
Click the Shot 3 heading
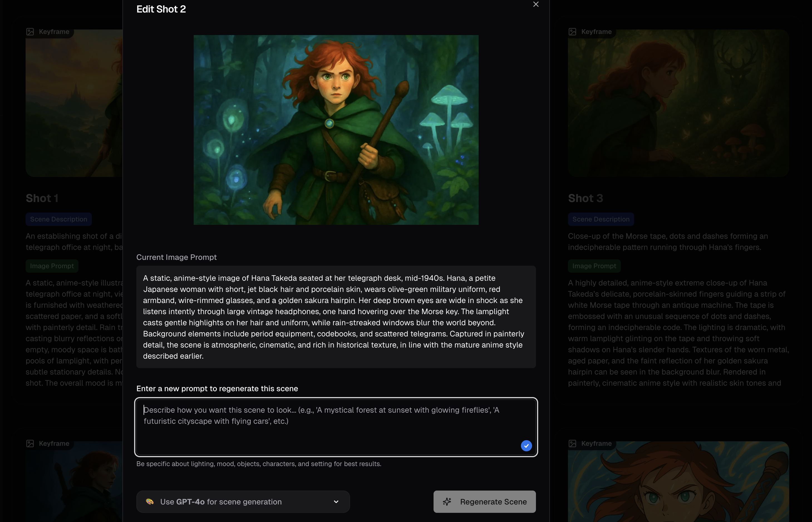tap(585, 198)
